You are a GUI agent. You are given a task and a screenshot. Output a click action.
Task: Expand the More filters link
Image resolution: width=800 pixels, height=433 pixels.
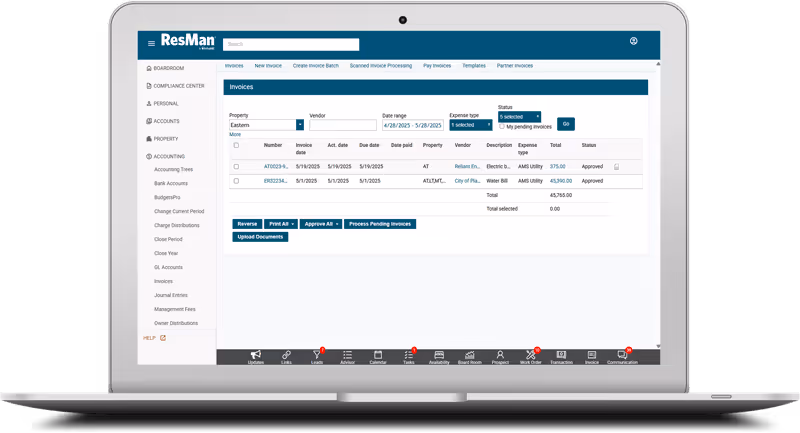pos(235,135)
